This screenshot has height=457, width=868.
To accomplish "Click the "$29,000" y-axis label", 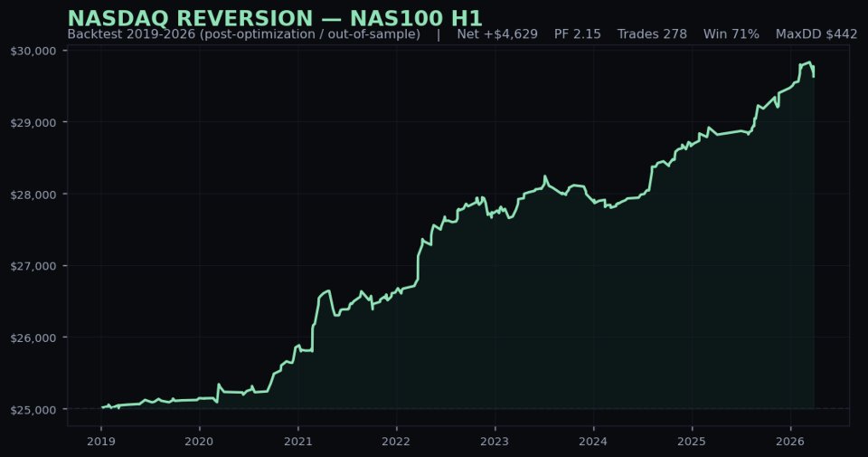I will point(33,122).
